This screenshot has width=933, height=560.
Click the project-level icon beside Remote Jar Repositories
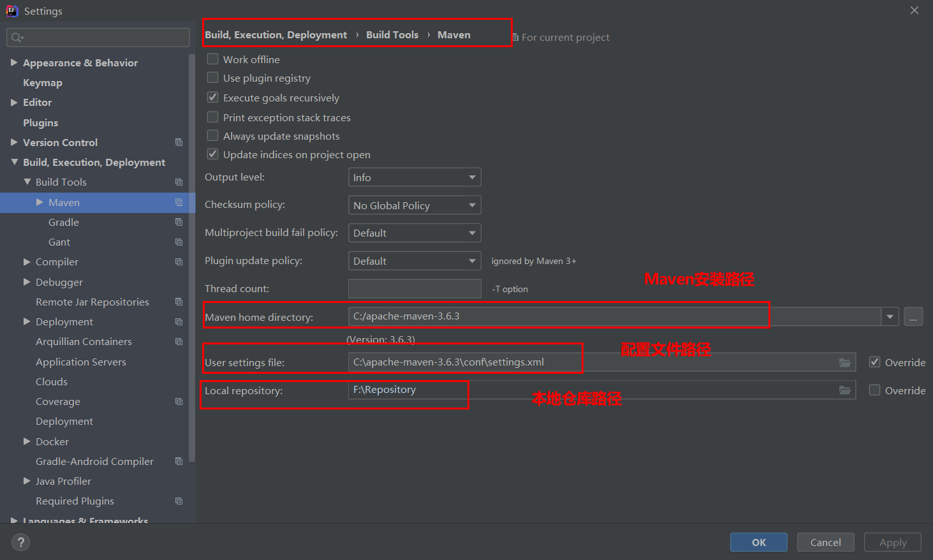[179, 302]
